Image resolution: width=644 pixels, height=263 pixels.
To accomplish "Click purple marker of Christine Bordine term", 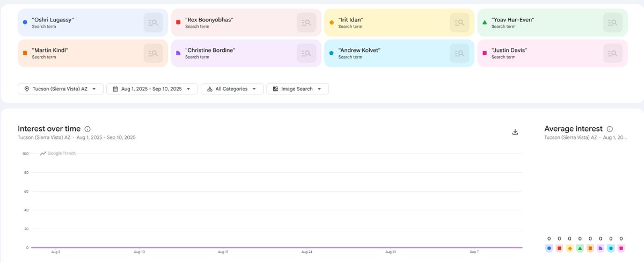I will click(178, 53).
